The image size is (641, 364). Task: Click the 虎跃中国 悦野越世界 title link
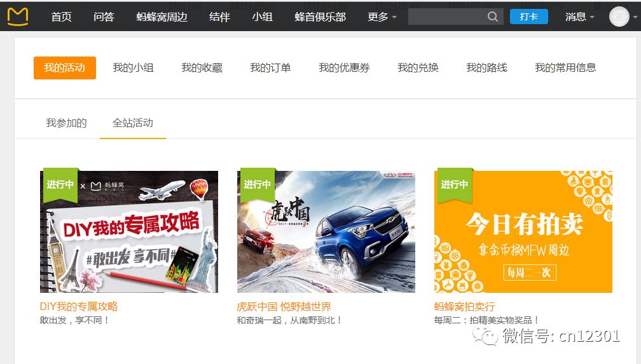pyautogui.click(x=284, y=306)
